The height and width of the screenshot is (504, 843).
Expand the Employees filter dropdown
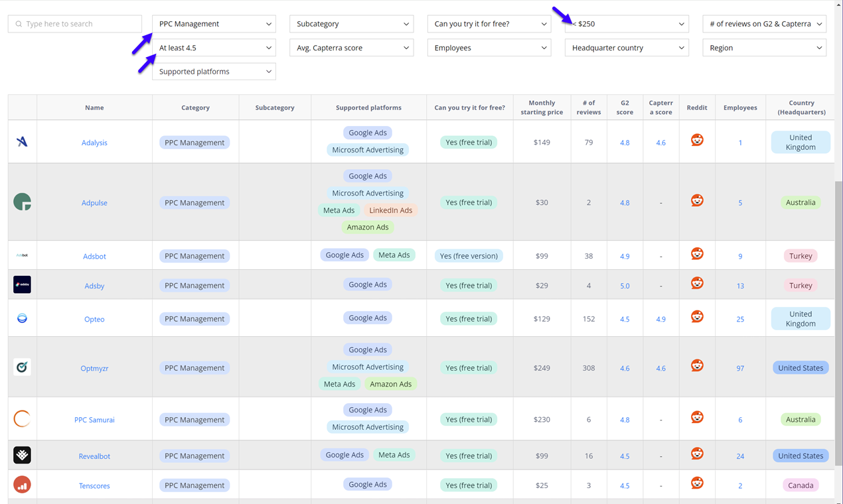pos(489,48)
